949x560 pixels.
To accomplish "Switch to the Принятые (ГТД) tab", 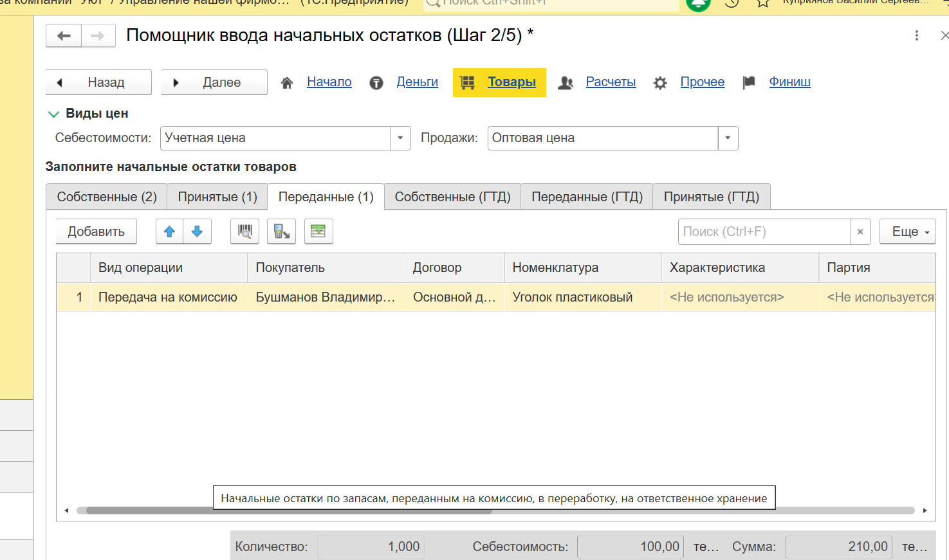I will [711, 197].
